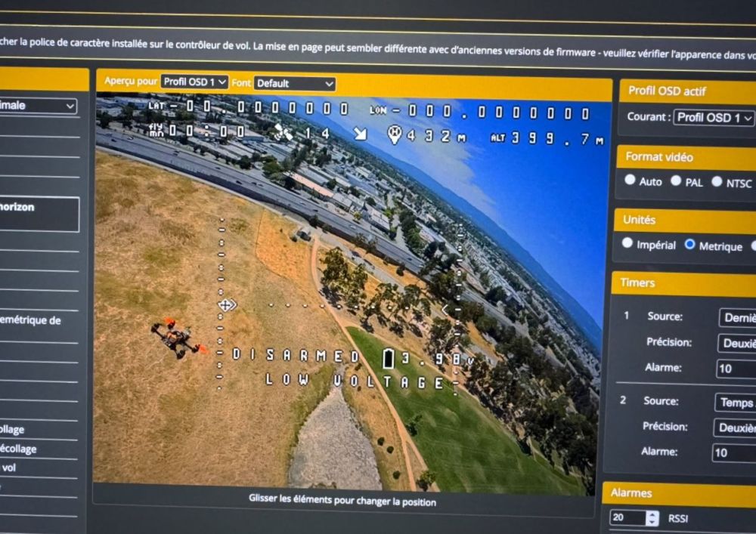Image resolution: width=756 pixels, height=534 pixels.
Task: Click the DISARMED warning text element
Action: (296, 354)
